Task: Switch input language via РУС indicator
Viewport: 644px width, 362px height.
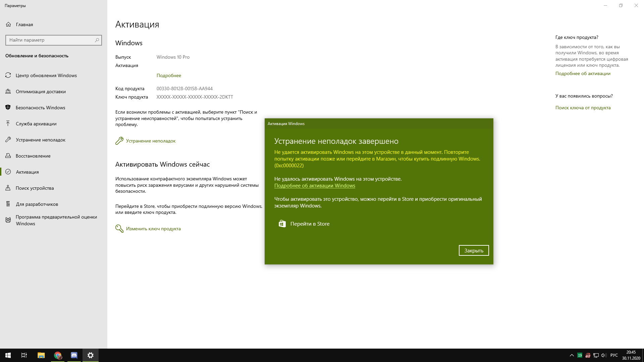Action: click(614, 355)
